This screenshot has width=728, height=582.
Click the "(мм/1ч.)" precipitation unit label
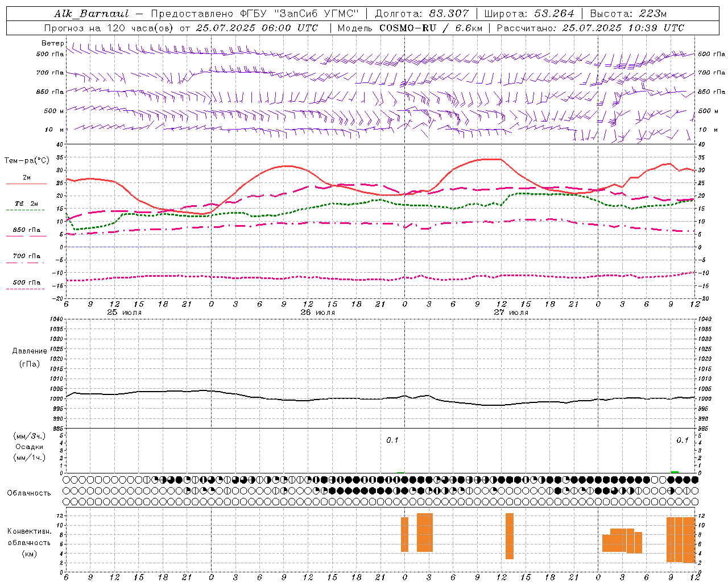[30, 458]
